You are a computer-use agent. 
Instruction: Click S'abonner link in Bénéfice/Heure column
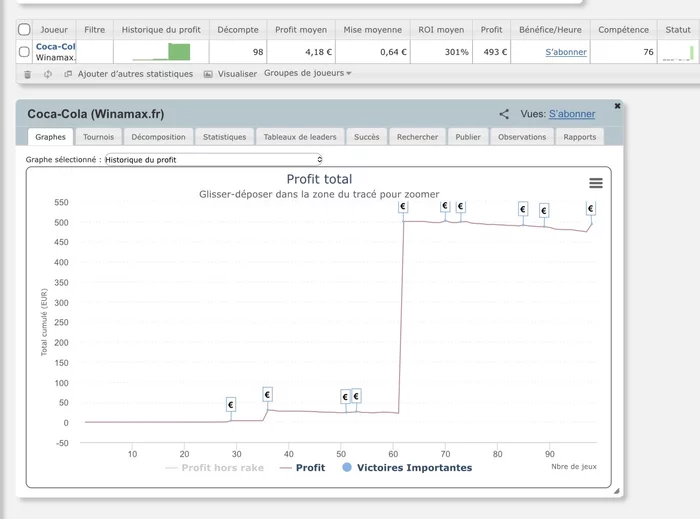(x=566, y=52)
